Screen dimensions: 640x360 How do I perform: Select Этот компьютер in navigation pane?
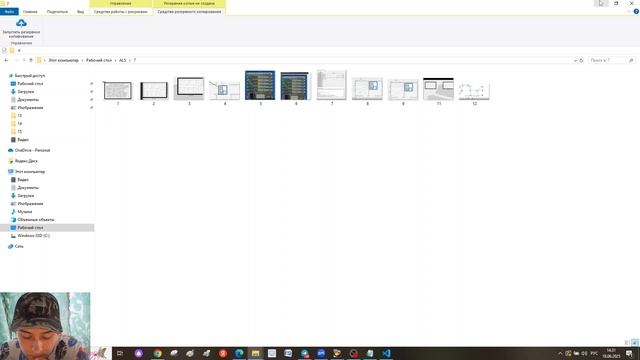pyautogui.click(x=30, y=172)
